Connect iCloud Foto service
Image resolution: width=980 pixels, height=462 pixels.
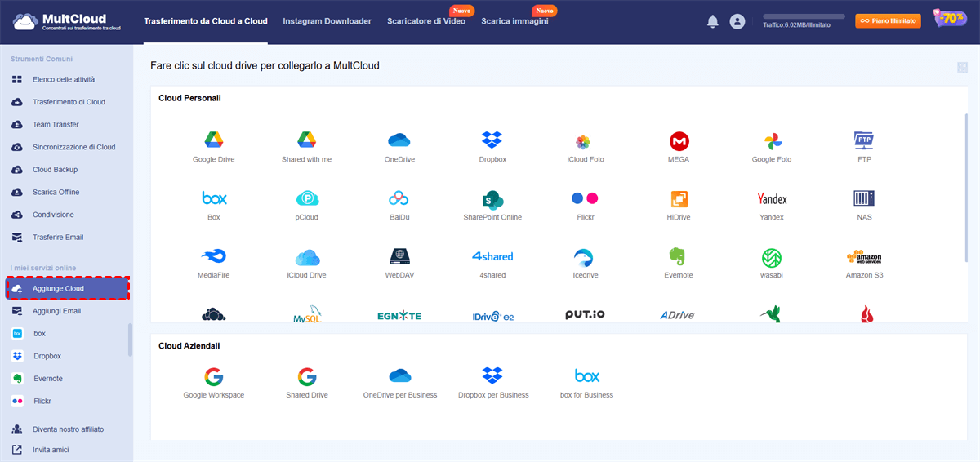click(586, 147)
